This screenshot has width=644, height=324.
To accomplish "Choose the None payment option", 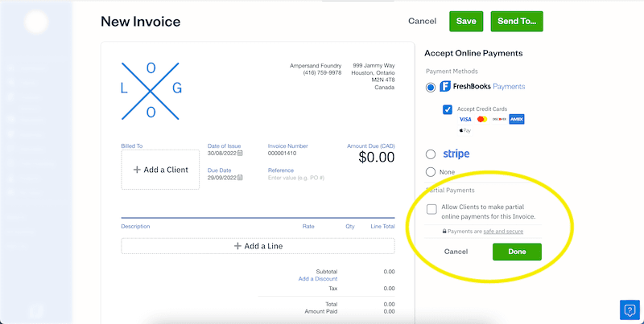I will [431, 172].
